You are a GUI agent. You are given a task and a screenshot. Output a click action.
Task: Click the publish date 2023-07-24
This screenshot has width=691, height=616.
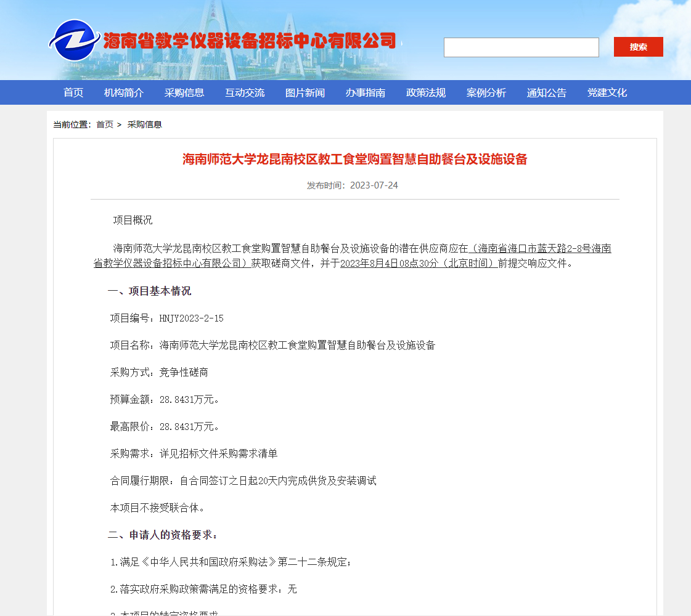pos(374,185)
